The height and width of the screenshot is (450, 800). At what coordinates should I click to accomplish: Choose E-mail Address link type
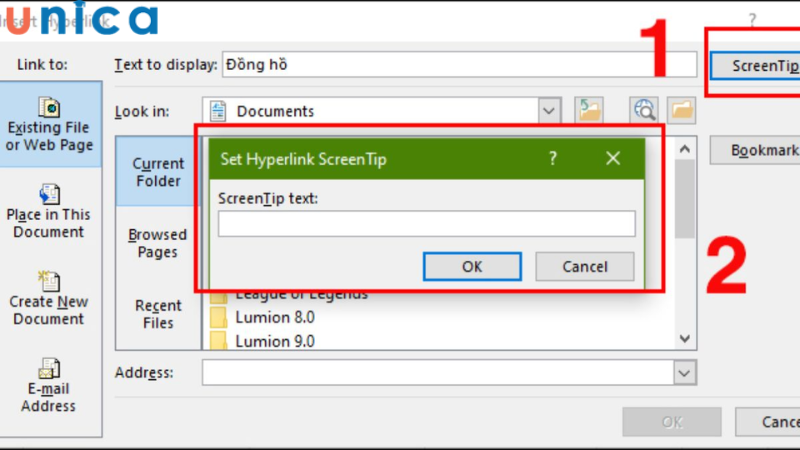pyautogui.click(x=49, y=386)
